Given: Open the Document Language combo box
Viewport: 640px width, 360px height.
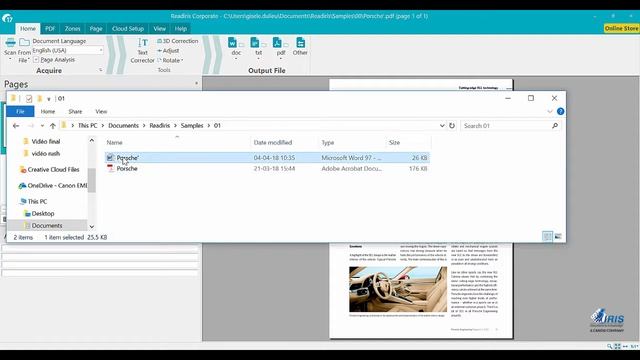Looking at the screenshot, I should [68, 50].
